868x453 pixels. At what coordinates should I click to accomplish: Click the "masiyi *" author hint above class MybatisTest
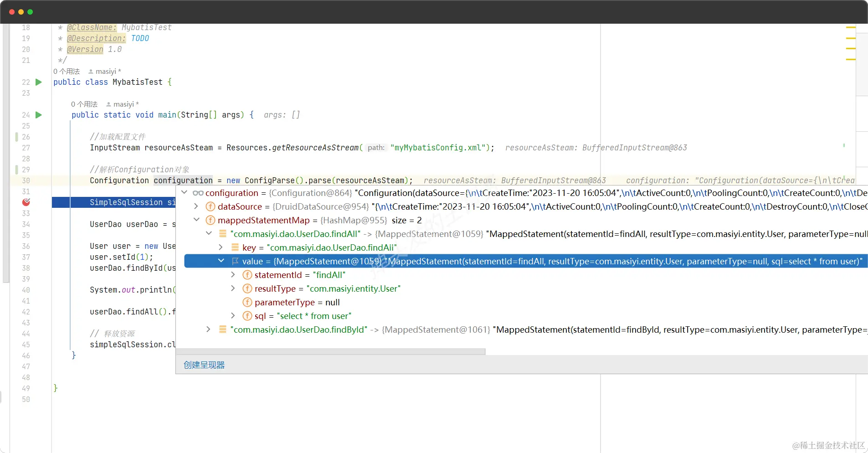coord(105,72)
